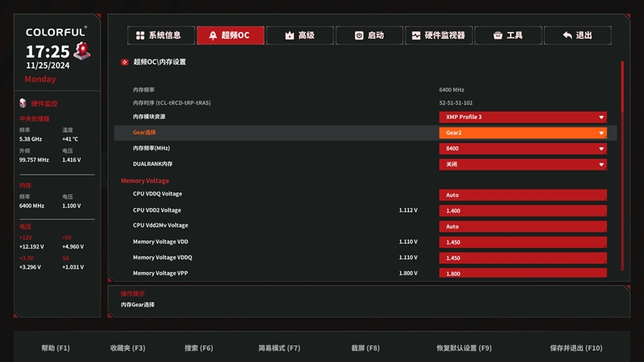Click the +41 °C temperature reading

[x=70, y=139]
